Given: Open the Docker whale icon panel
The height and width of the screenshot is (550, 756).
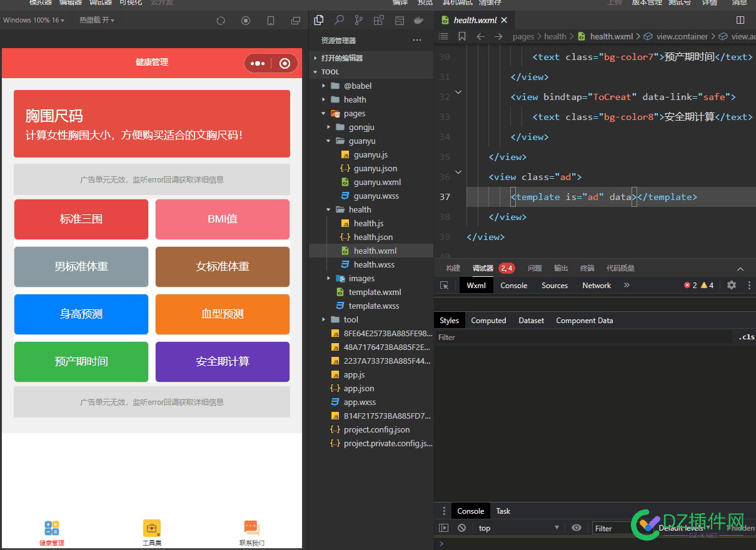Looking at the screenshot, I should pos(419,20).
